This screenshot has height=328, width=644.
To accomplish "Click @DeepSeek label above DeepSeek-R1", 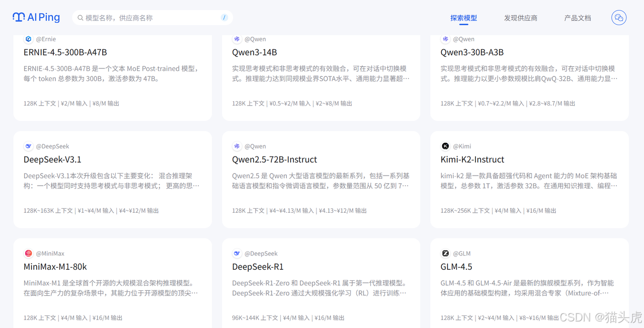I will pos(261,254).
